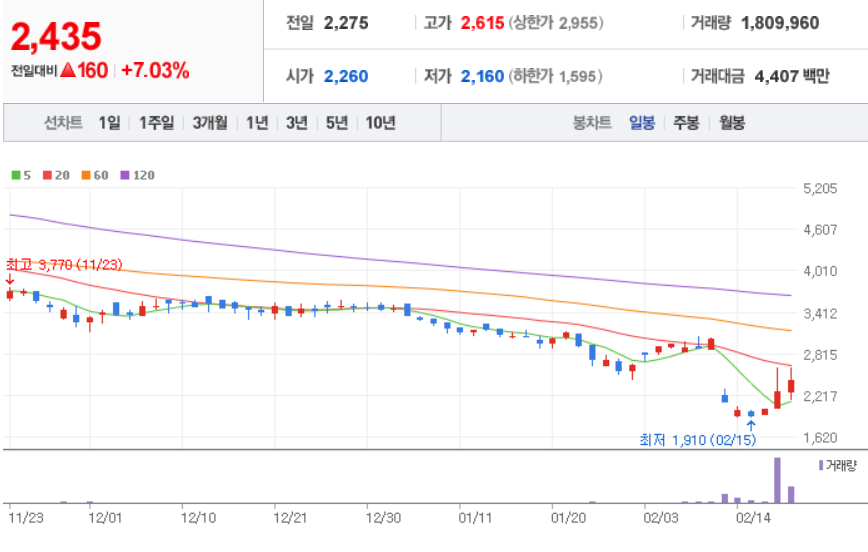Click the 고가 value 2,615
The width and height of the screenshot is (868, 552).
pyautogui.click(x=482, y=23)
